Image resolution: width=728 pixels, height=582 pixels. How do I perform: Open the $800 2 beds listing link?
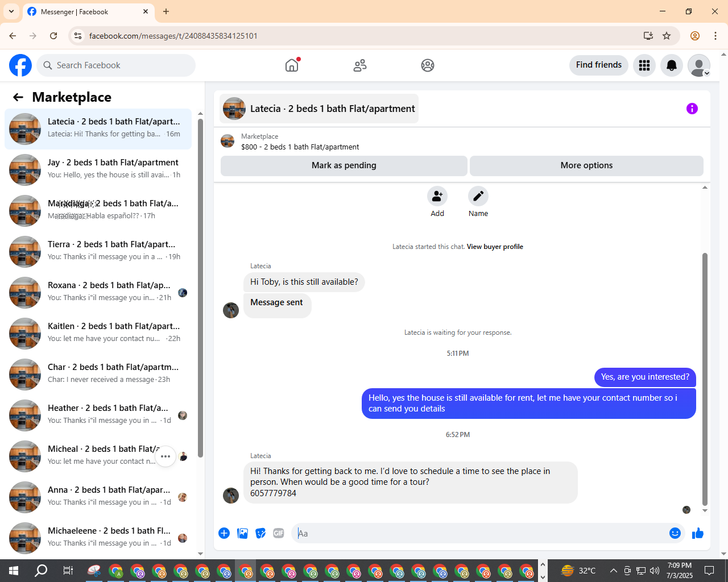[x=300, y=147]
